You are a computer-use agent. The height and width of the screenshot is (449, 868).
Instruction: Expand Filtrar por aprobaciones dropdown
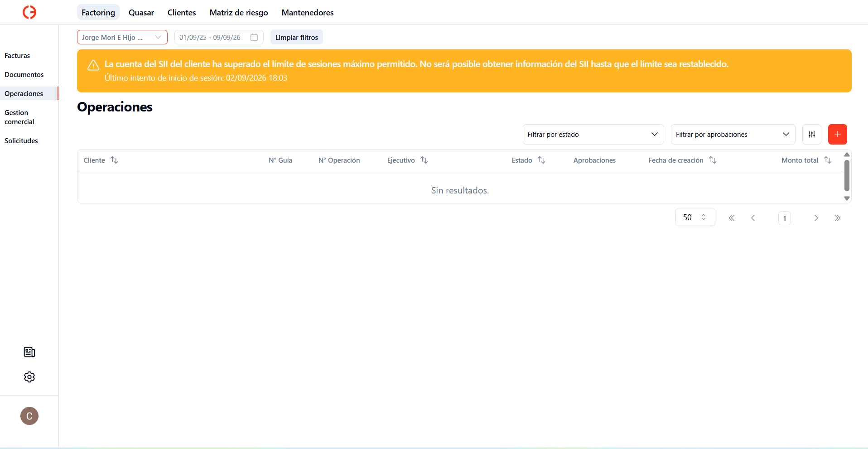coord(733,134)
